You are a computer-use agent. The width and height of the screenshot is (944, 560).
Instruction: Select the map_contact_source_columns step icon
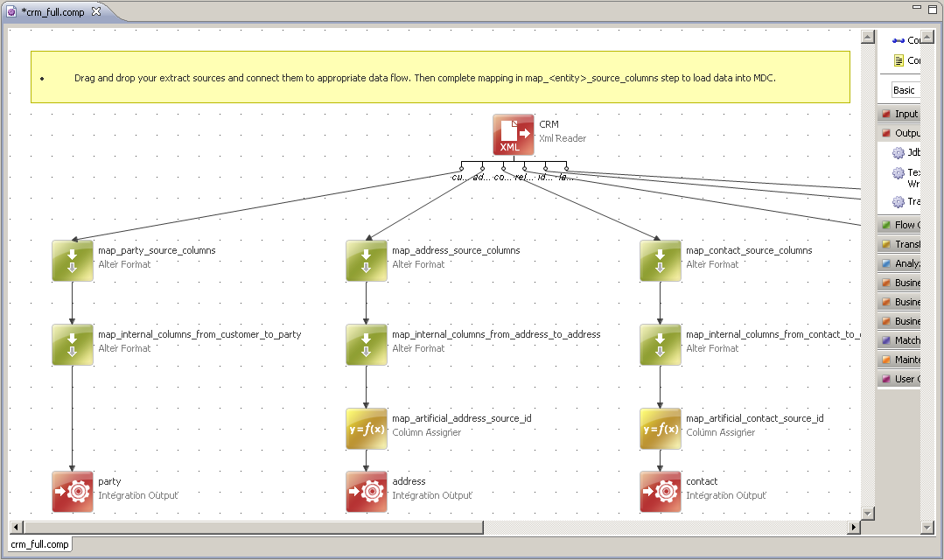coord(660,261)
